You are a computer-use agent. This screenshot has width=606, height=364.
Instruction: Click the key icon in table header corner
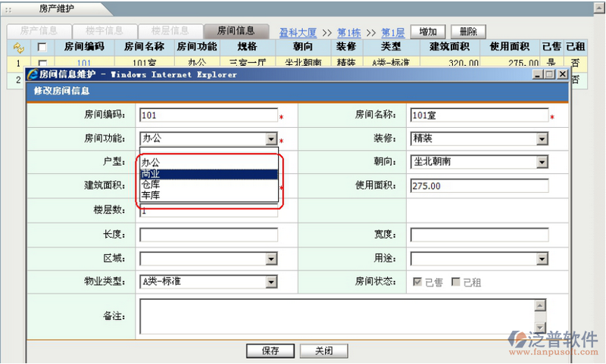coord(18,47)
